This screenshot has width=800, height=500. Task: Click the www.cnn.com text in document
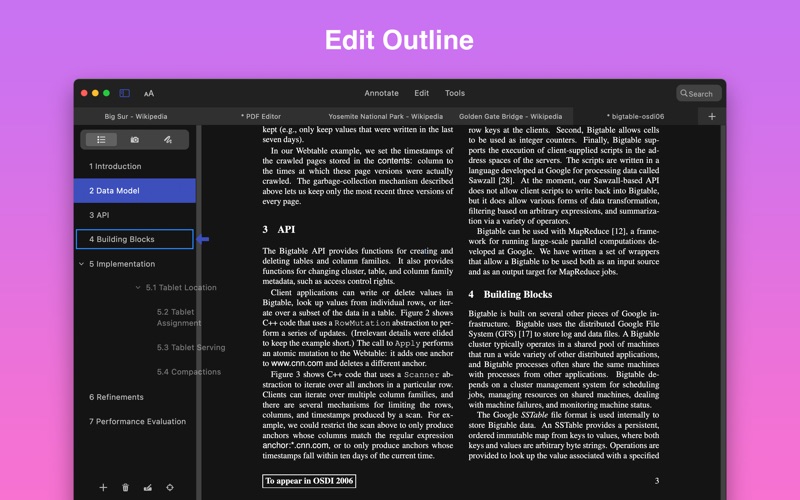pyautogui.click(x=297, y=363)
